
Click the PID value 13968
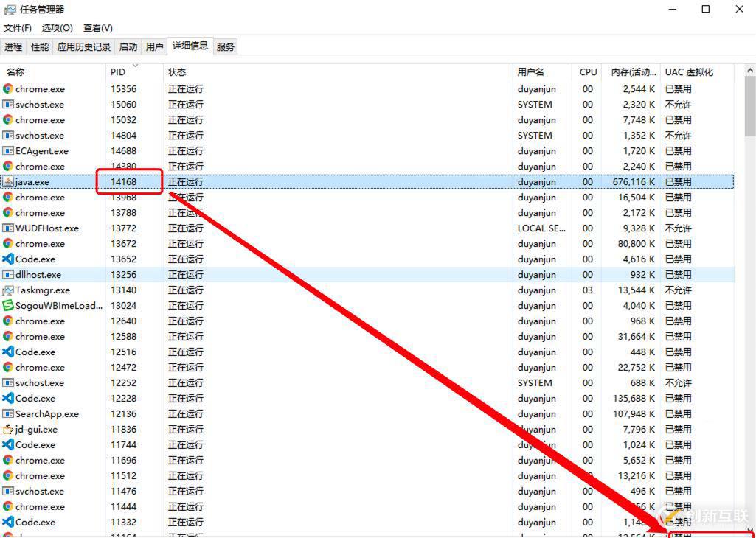pos(124,197)
